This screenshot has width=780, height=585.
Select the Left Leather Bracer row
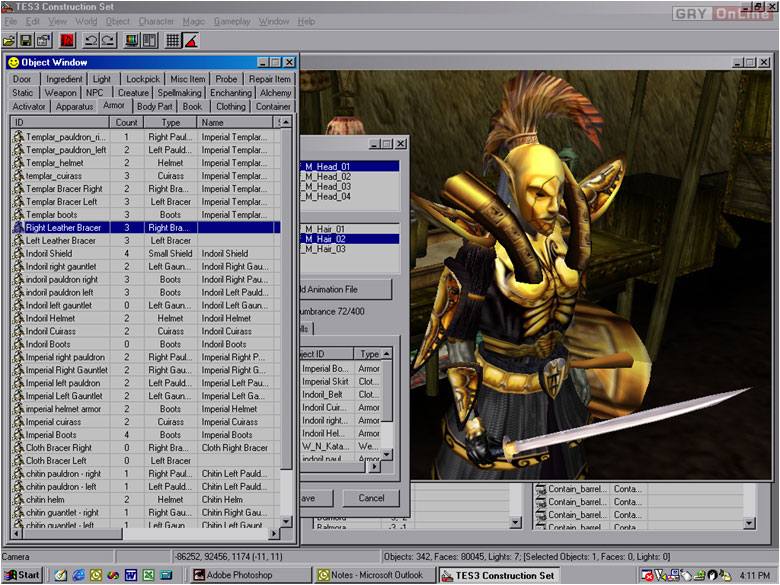tap(146, 240)
